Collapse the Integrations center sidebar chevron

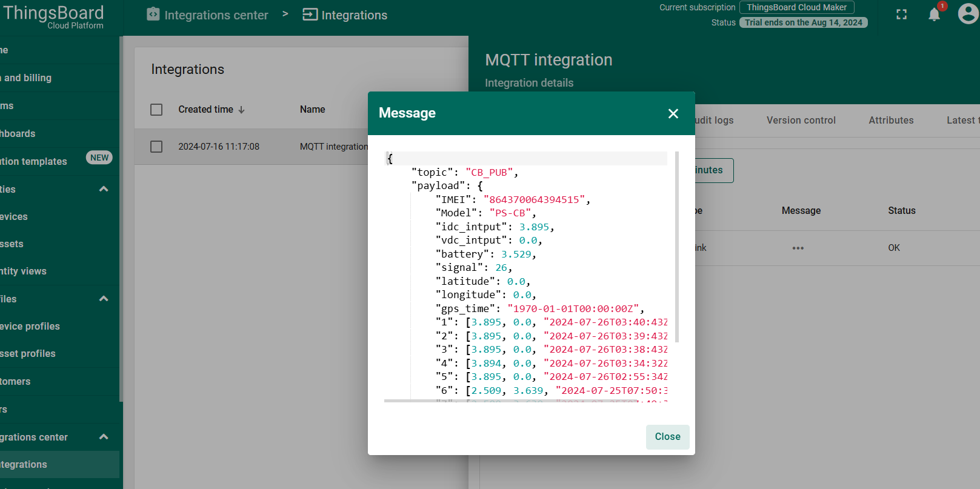click(104, 437)
